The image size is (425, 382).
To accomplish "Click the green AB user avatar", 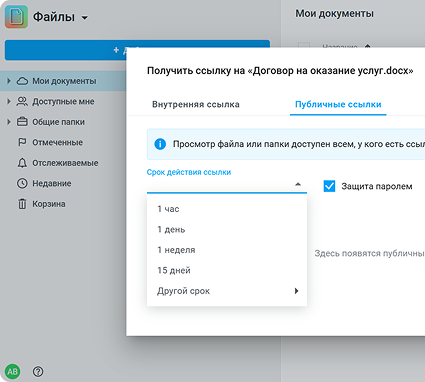I will pos(13,371).
